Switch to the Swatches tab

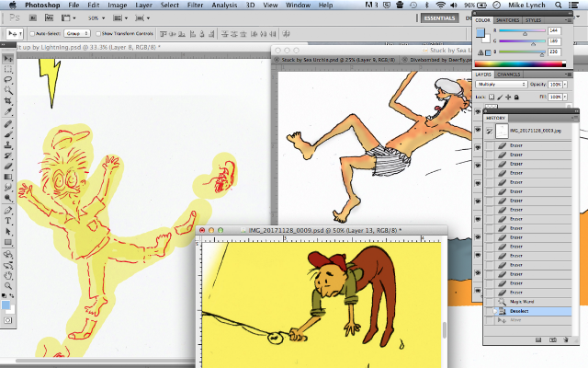click(508, 20)
